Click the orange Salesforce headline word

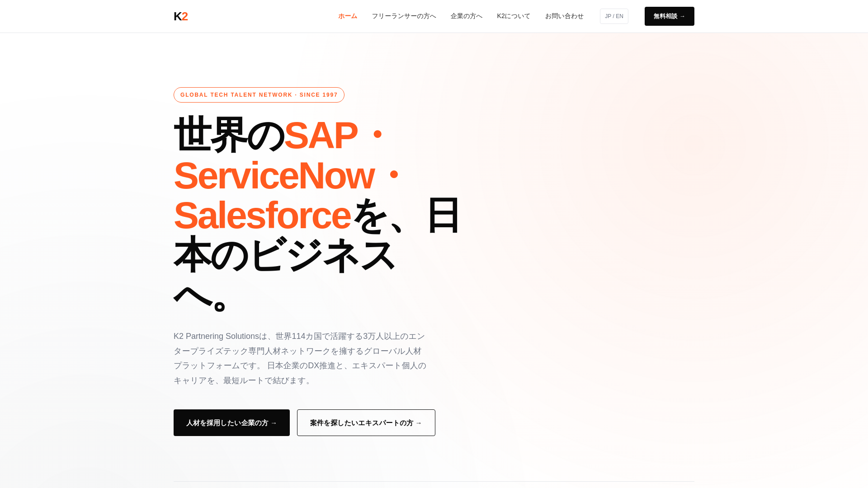[x=262, y=216]
